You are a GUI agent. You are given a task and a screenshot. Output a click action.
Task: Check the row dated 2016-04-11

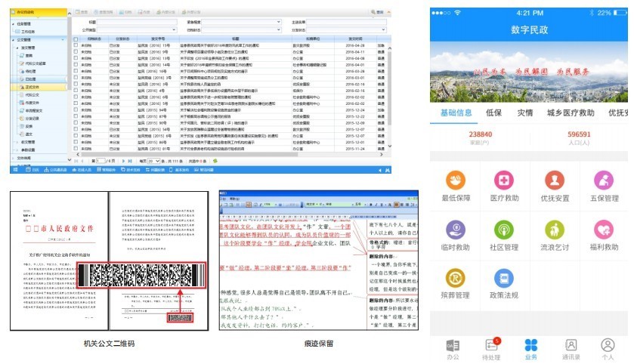pos(76,51)
